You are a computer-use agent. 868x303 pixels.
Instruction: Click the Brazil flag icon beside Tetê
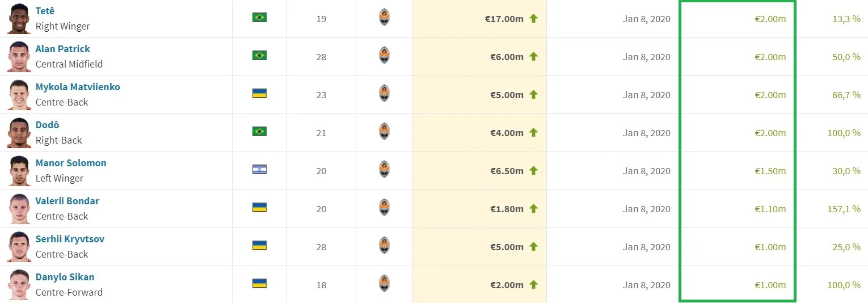point(259,18)
